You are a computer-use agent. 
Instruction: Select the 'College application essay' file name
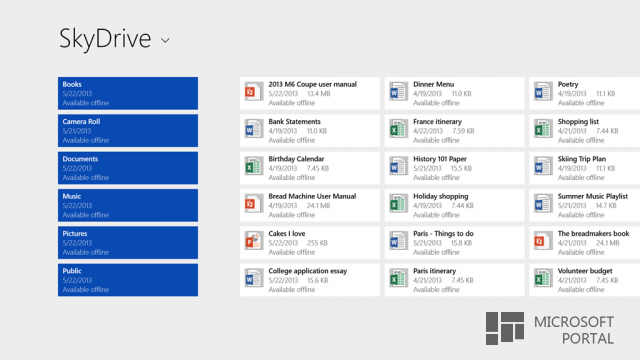click(x=308, y=271)
